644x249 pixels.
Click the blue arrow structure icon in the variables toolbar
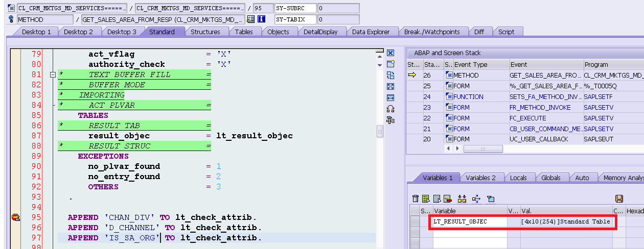476,198
